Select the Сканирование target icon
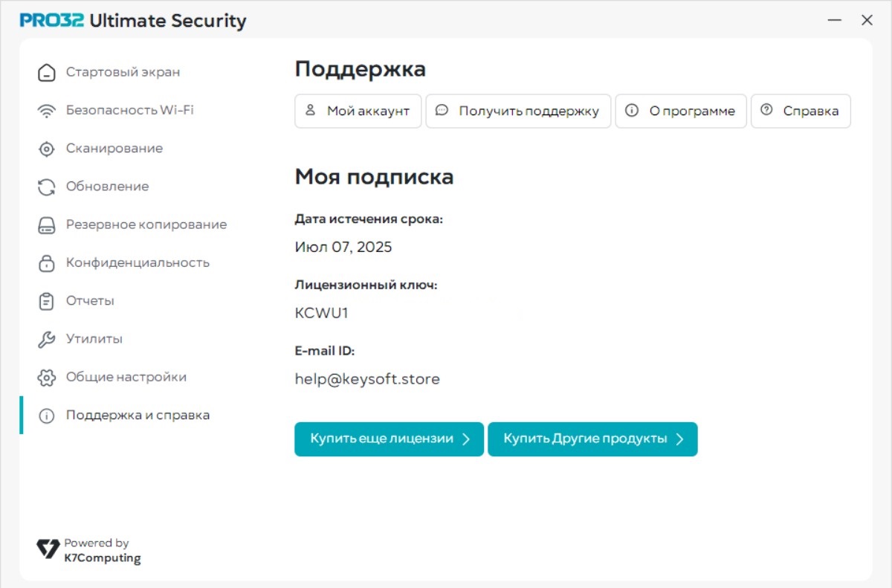892x588 pixels. (46, 149)
